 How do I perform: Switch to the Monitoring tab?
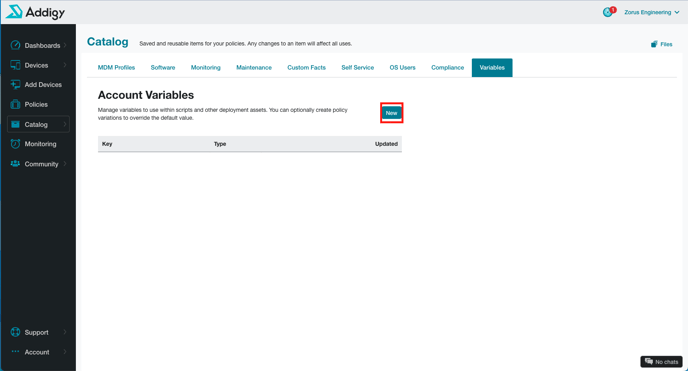coord(205,68)
